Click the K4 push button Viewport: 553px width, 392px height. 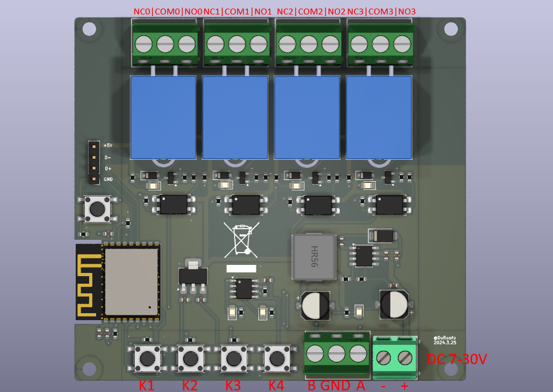[x=277, y=359]
